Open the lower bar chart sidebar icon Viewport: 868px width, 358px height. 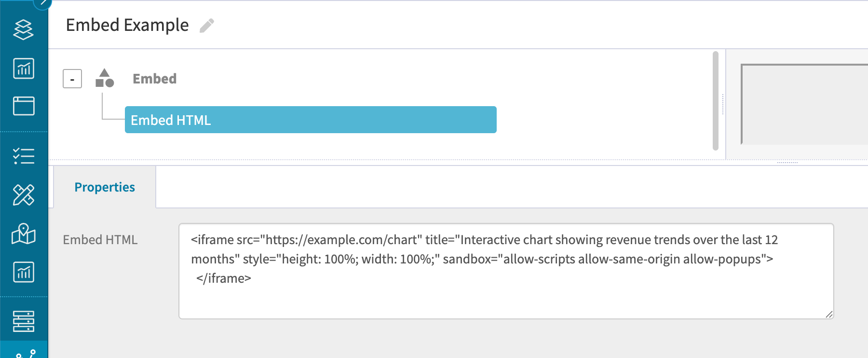[23, 272]
